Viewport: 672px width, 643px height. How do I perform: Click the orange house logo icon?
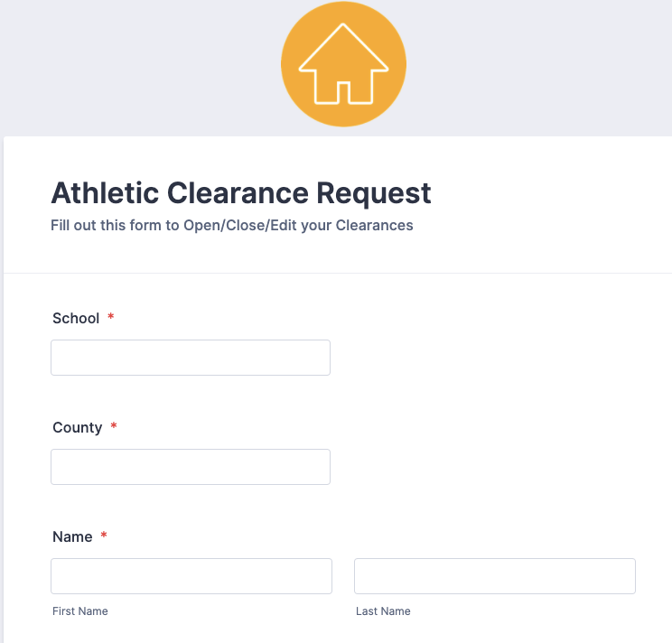(343, 63)
